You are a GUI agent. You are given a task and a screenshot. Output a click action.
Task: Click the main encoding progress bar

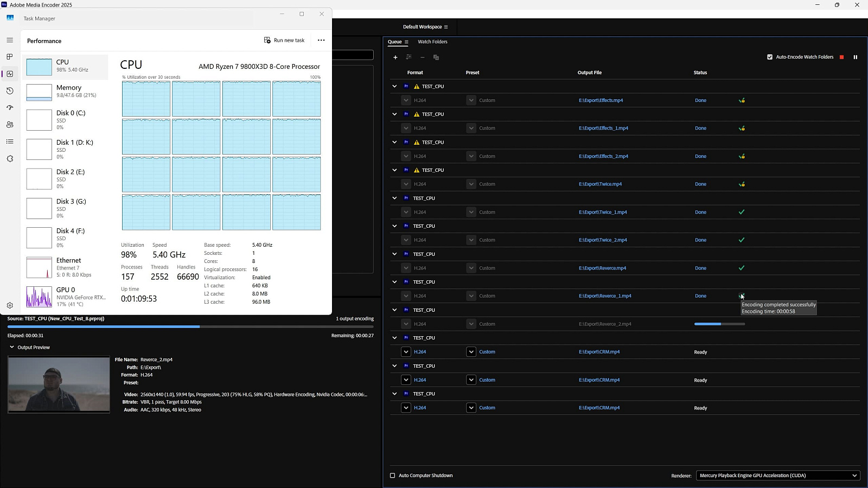190,326
